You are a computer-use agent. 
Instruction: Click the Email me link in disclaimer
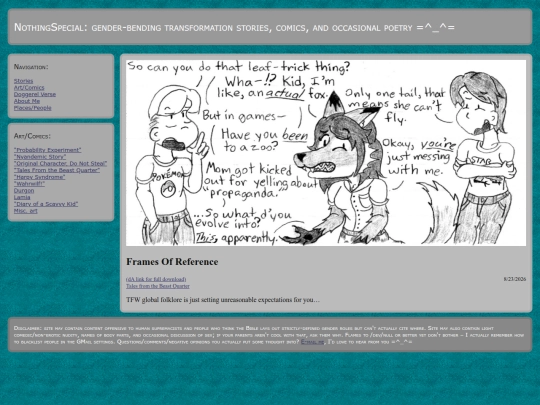[x=312, y=342]
